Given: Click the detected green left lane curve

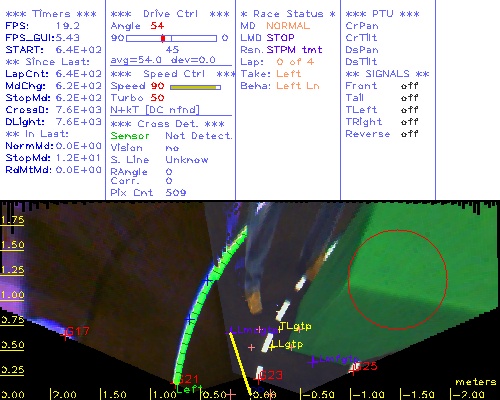Looking at the screenshot, I should [200, 300].
